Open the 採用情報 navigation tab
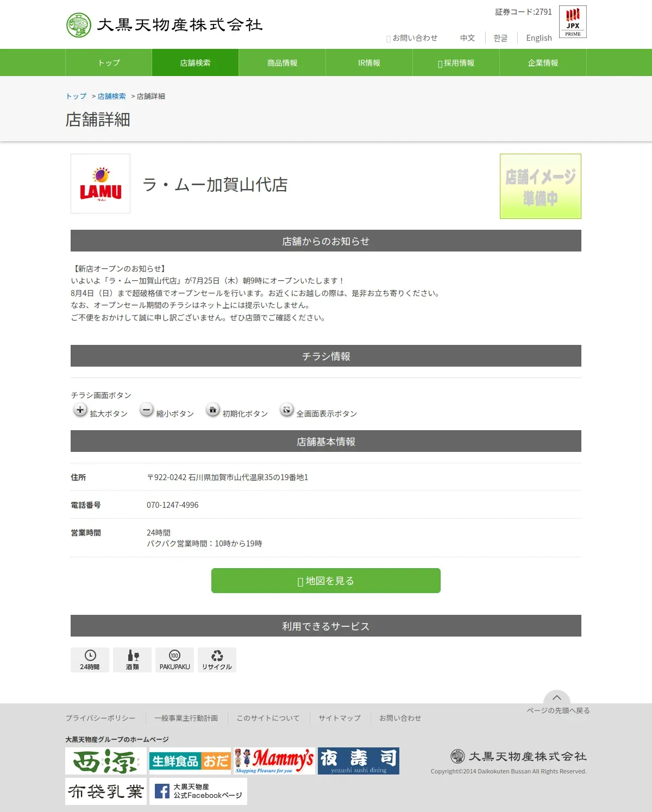The height and width of the screenshot is (812, 652). [x=456, y=62]
